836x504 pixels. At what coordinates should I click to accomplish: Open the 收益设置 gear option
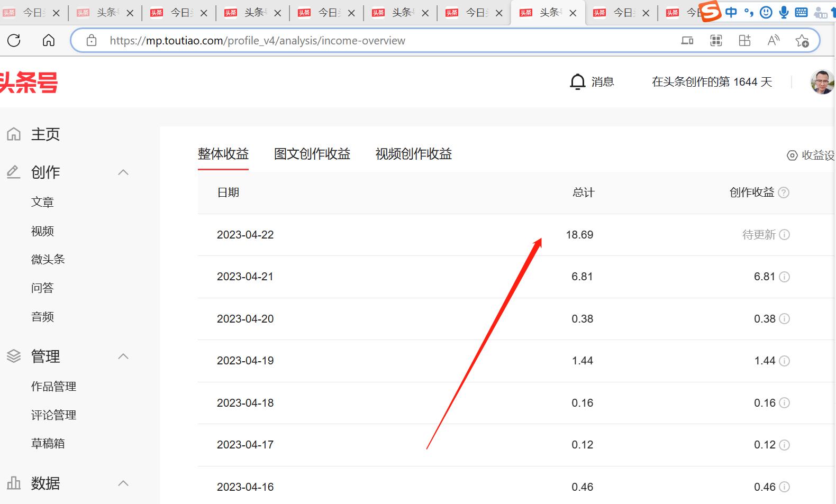pyautogui.click(x=810, y=155)
